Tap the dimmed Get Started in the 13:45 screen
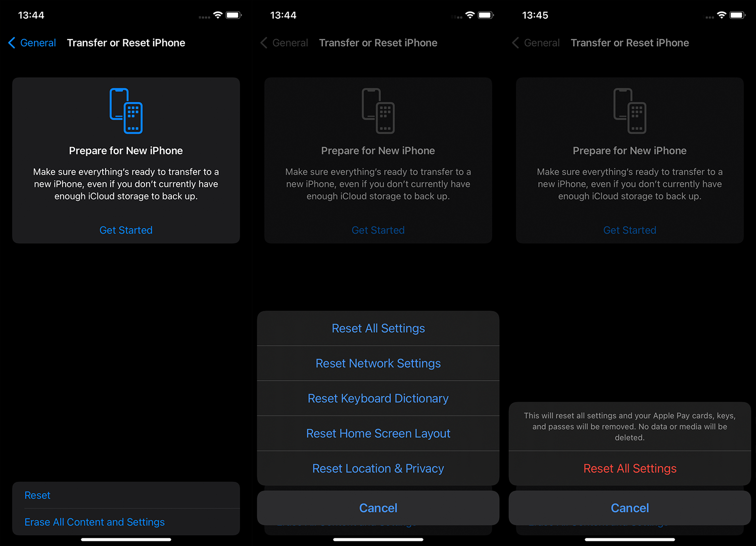 coord(630,230)
